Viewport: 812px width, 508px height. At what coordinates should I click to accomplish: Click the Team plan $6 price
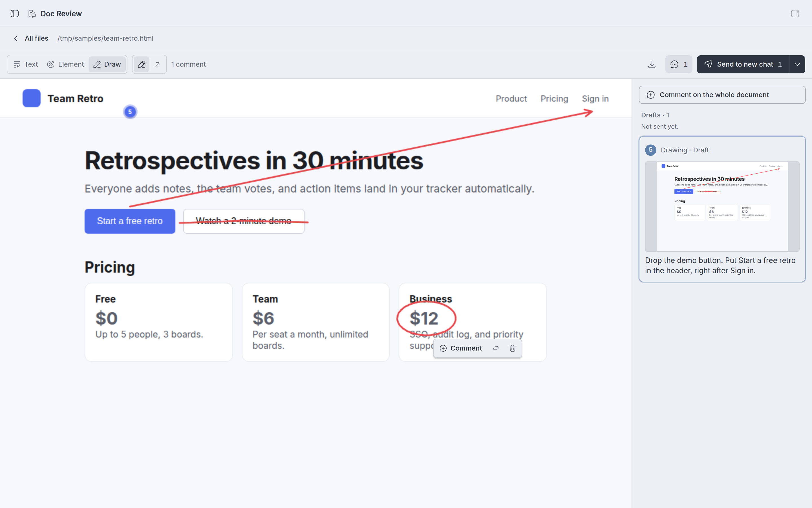[x=263, y=318]
